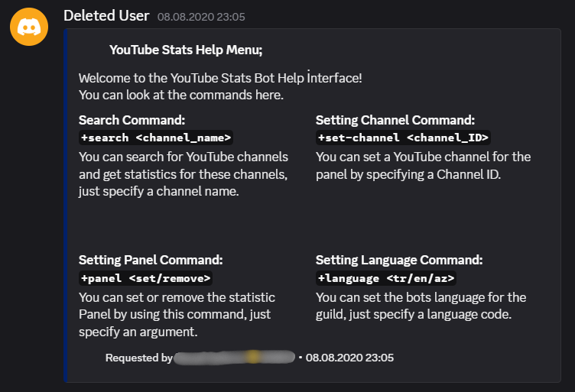Click the Setting Language Command: heading

(x=399, y=260)
